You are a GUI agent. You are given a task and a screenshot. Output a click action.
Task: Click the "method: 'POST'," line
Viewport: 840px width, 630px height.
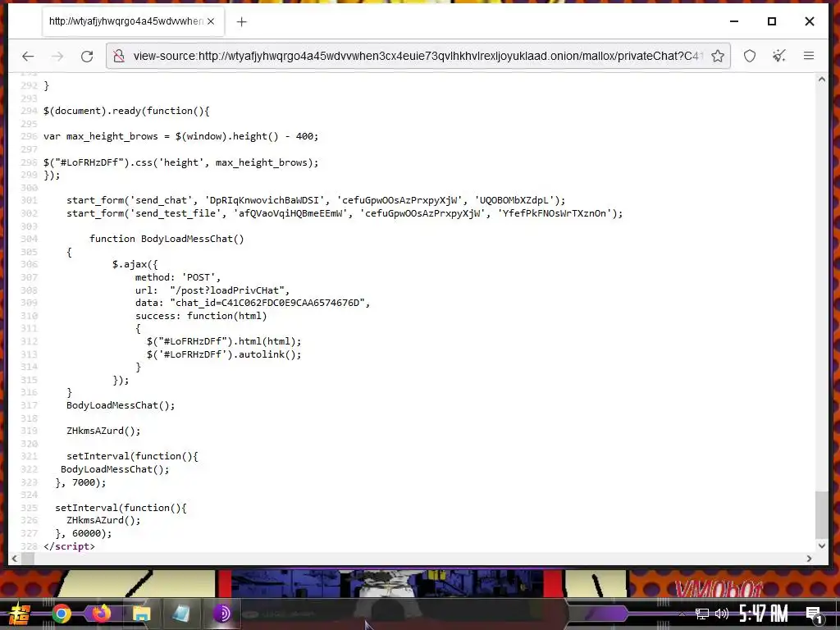pos(178,277)
